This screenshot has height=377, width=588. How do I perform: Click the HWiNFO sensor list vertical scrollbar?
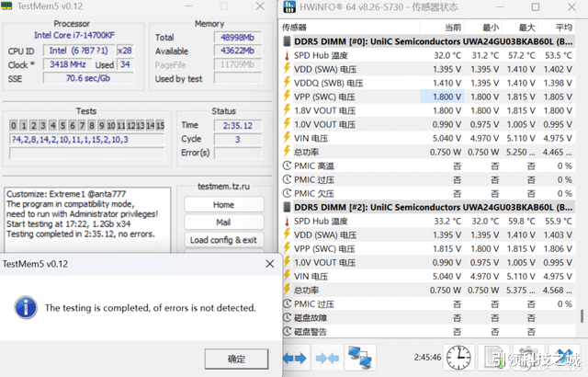(x=582, y=316)
